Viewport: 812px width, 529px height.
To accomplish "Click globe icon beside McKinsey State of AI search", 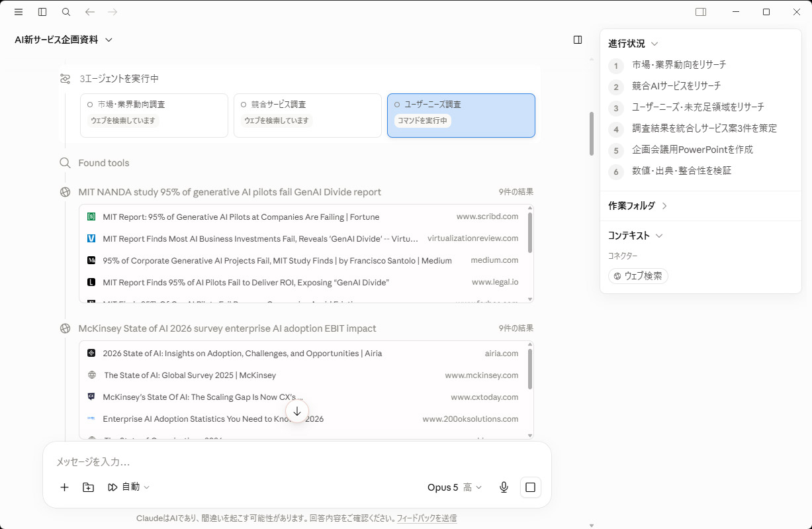I will (x=65, y=328).
